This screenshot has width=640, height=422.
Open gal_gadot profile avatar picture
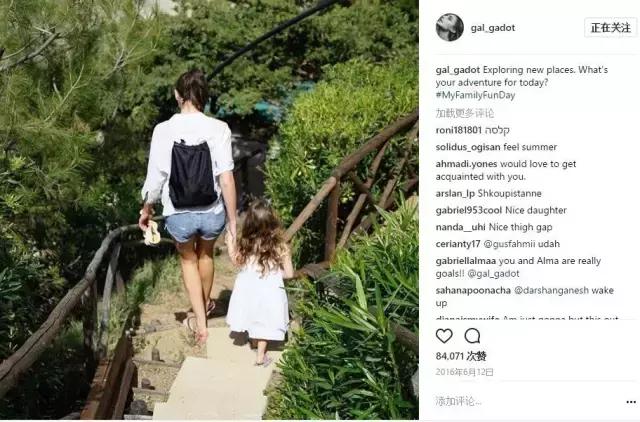tap(449, 27)
